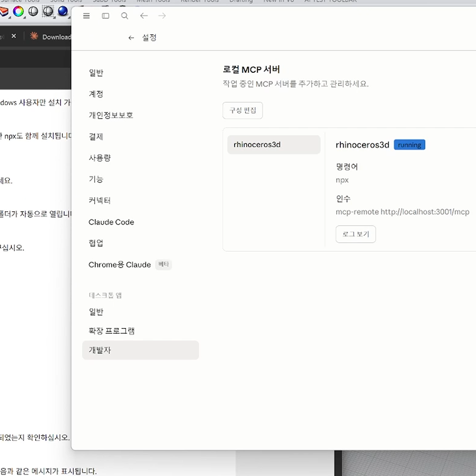Click the 인수 label
This screenshot has height=476, width=476.
(x=343, y=199)
